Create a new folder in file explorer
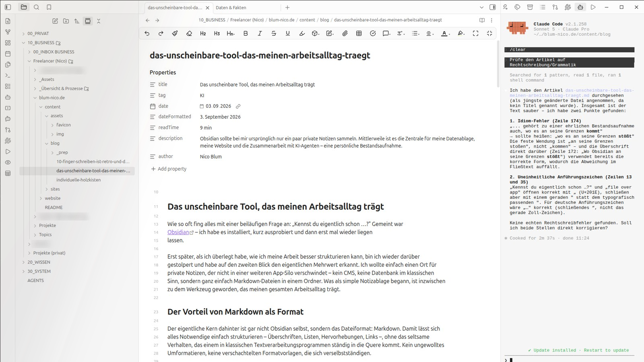Image resolution: width=644 pixels, height=362 pixels. tap(66, 21)
